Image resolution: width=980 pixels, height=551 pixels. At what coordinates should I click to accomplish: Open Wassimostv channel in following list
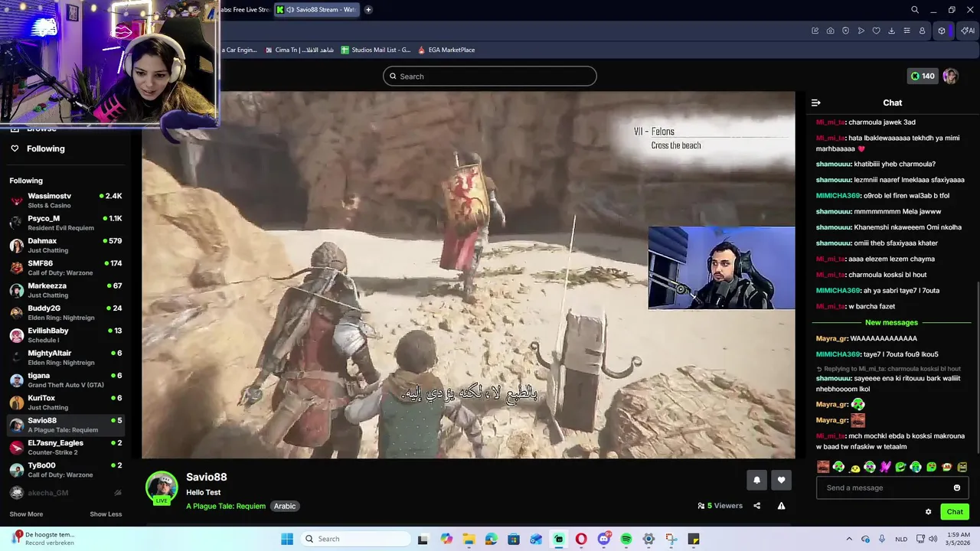(x=65, y=201)
